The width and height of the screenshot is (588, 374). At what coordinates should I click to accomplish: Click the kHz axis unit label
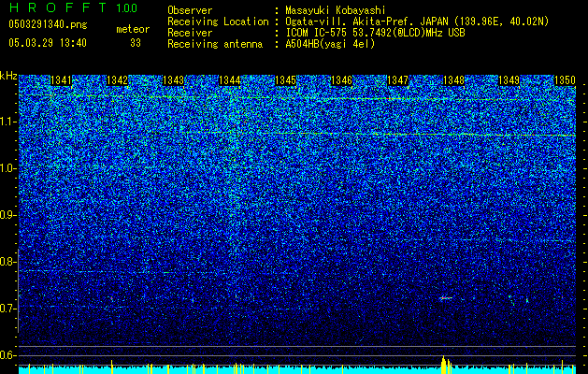click(8, 76)
